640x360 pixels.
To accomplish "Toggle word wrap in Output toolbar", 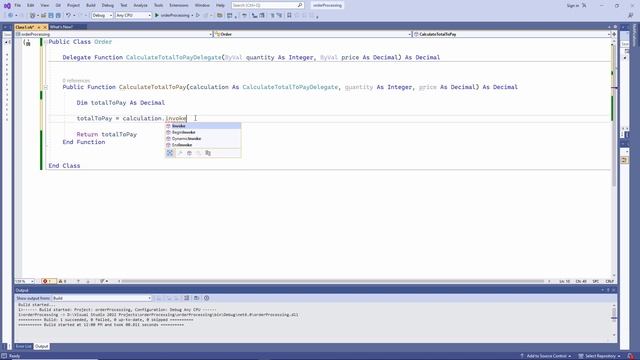I will tap(196, 298).
